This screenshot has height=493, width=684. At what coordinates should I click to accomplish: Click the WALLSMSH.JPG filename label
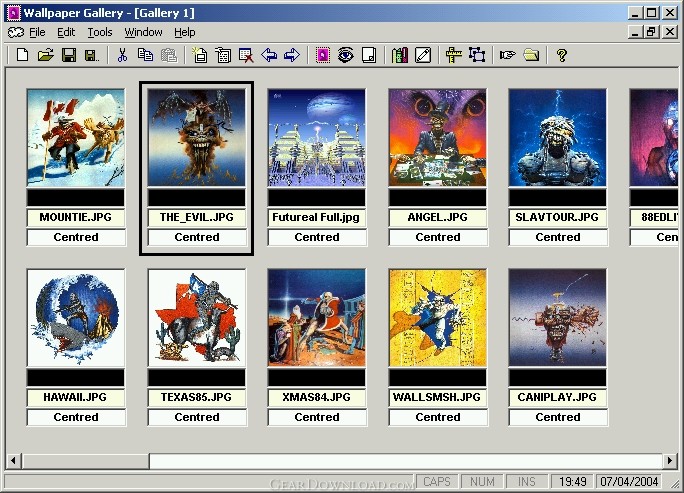click(x=438, y=397)
